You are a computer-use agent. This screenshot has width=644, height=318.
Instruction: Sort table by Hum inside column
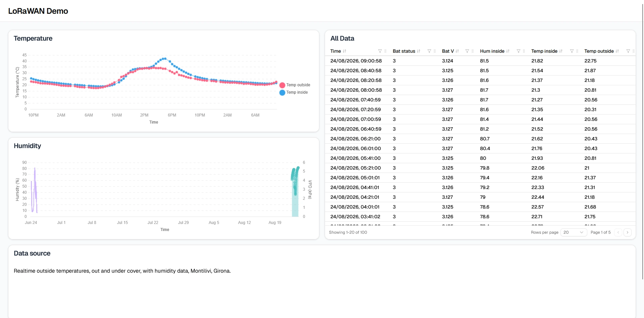(x=508, y=51)
